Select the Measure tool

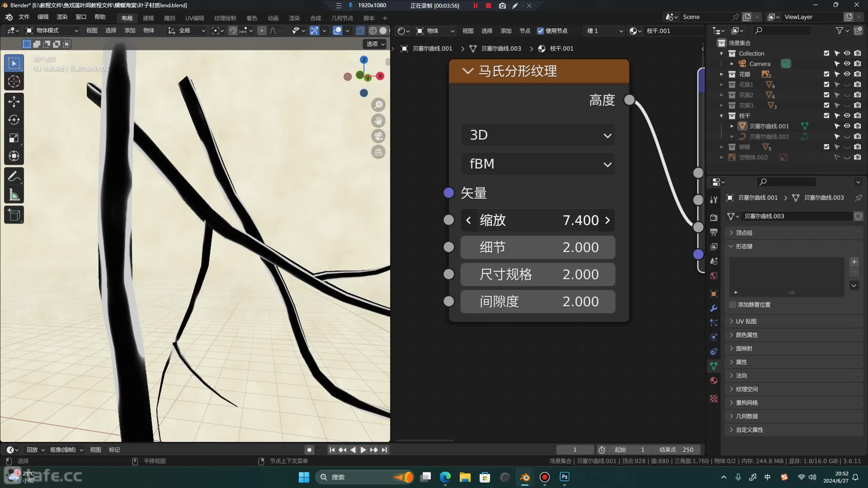pos(14,195)
